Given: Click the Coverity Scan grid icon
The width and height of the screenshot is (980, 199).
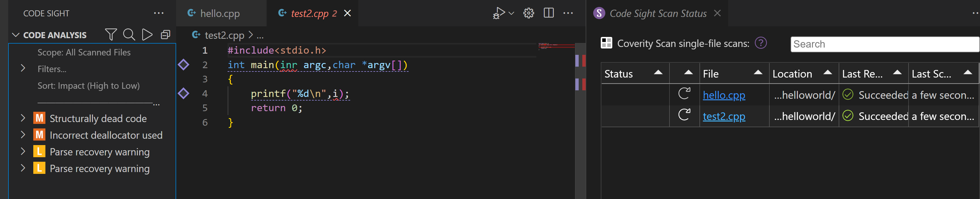Looking at the screenshot, I should [x=607, y=43].
